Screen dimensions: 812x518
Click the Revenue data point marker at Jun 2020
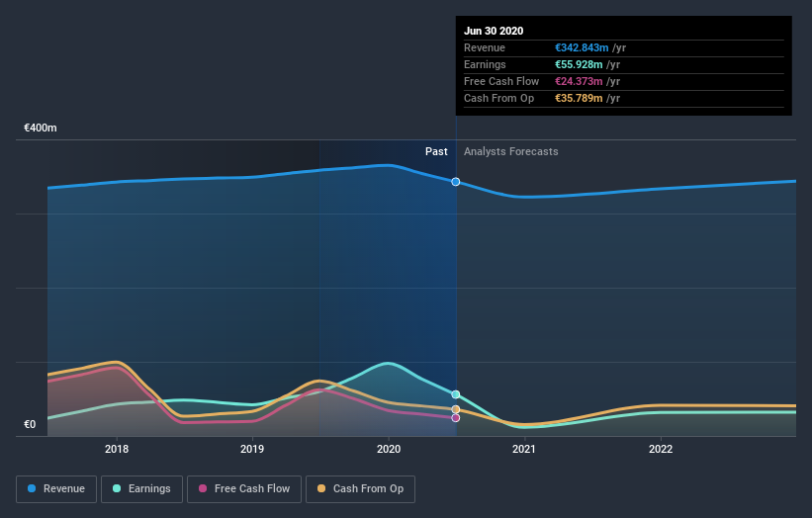click(456, 182)
